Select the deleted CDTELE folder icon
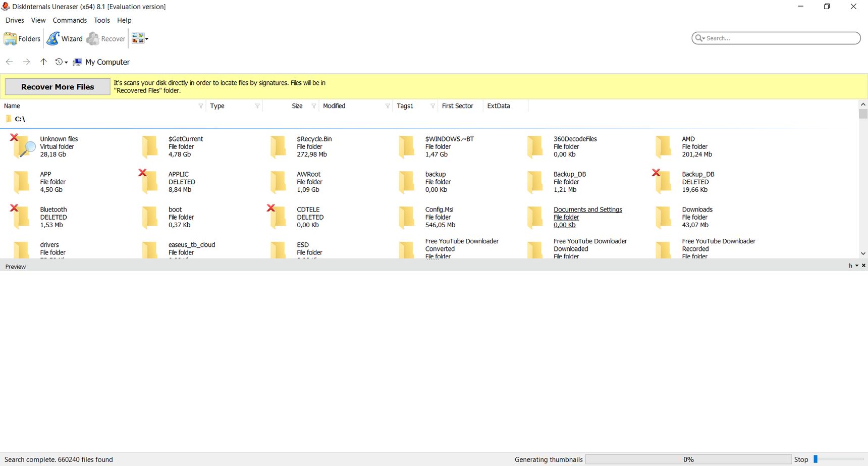 [277, 217]
